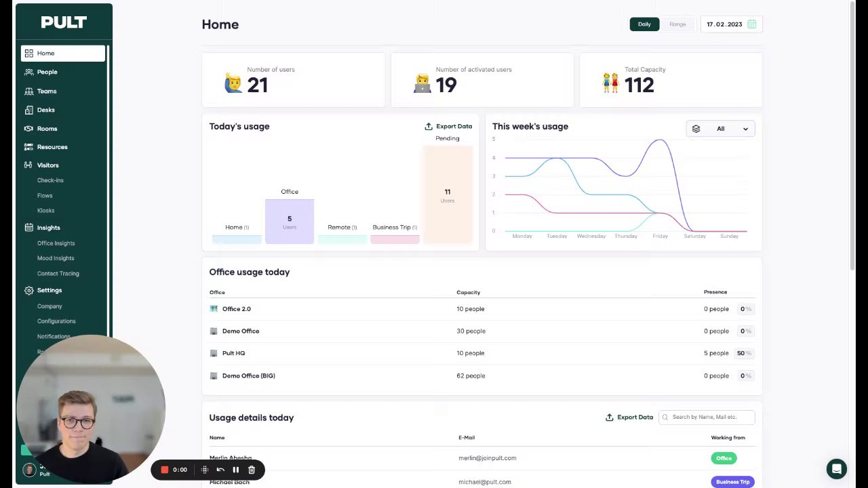
Task: Click the Teams icon in sidebar
Action: pos(28,91)
